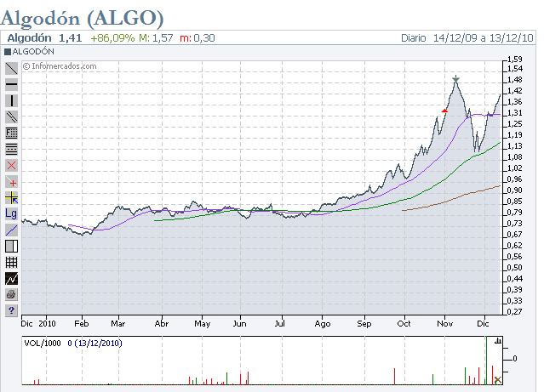Select the parallel channel lines tool
The height and width of the screenshot is (392, 544).
(12, 117)
